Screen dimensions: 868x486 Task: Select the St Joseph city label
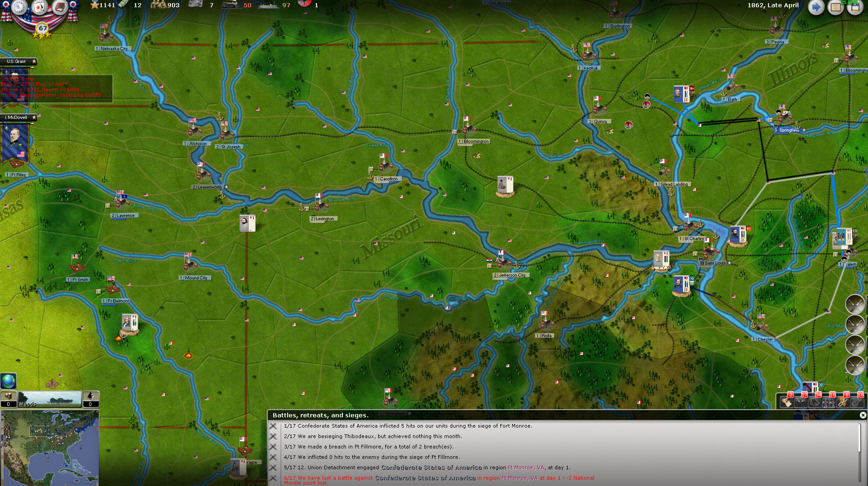coord(230,147)
